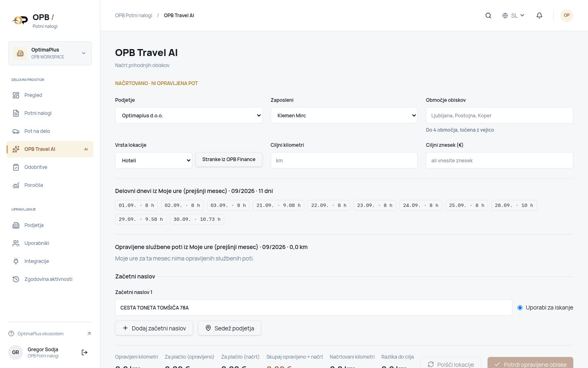The image size is (588, 368).
Task: Click the 22.09. · 8 h day chip
Action: [x=329, y=205]
